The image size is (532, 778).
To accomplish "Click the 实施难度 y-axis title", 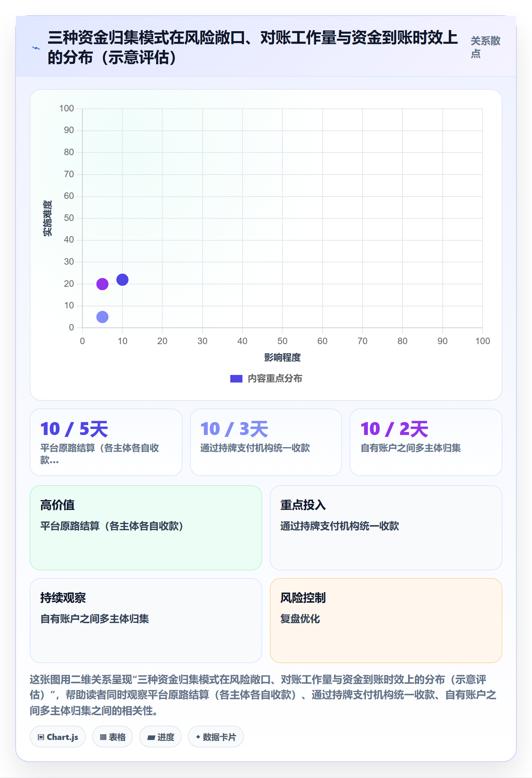I will click(47, 218).
